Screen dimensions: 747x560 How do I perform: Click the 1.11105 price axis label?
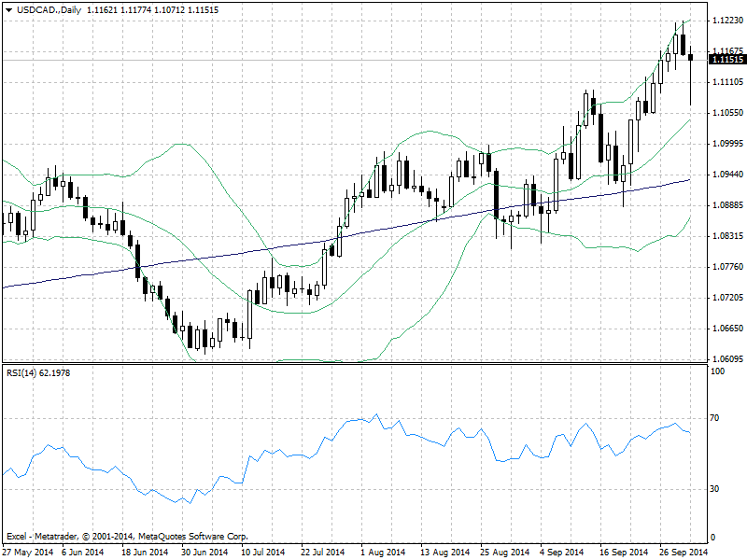pos(727,82)
